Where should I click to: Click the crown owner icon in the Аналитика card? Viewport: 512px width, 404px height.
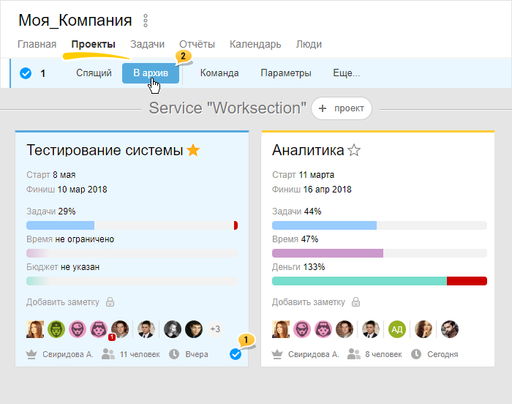pyautogui.click(x=277, y=354)
